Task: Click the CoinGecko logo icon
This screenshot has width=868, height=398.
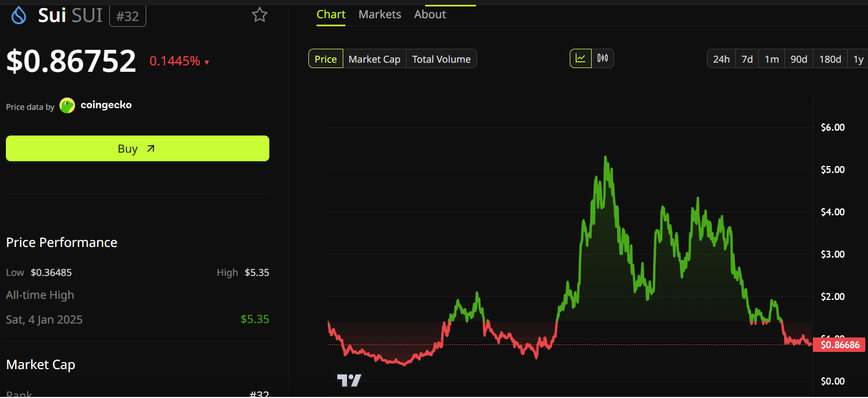Action: [x=67, y=106]
